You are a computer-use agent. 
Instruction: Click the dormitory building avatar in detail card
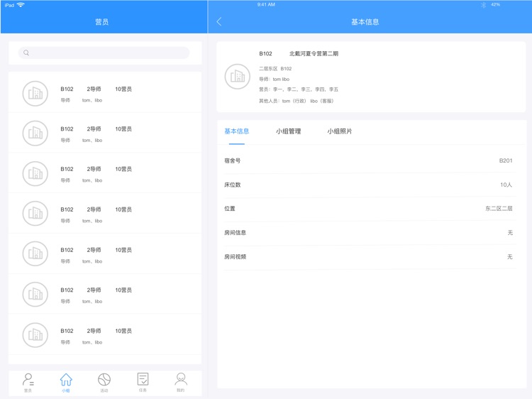(x=238, y=77)
